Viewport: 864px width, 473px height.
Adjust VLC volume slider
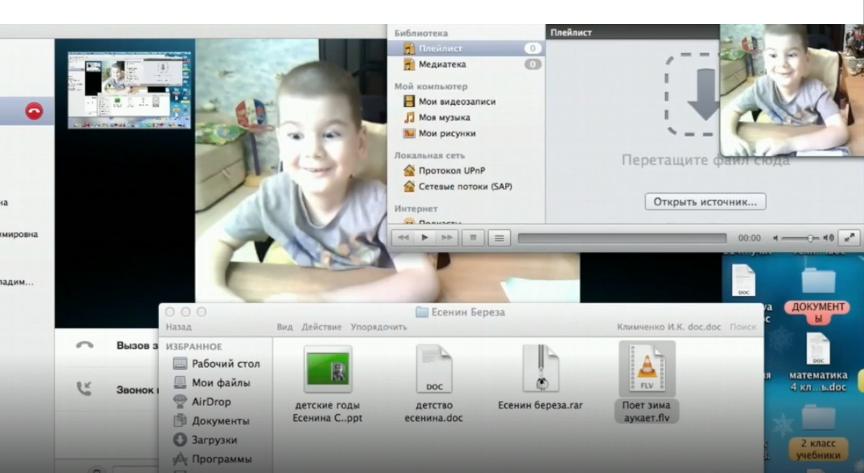pos(801,238)
